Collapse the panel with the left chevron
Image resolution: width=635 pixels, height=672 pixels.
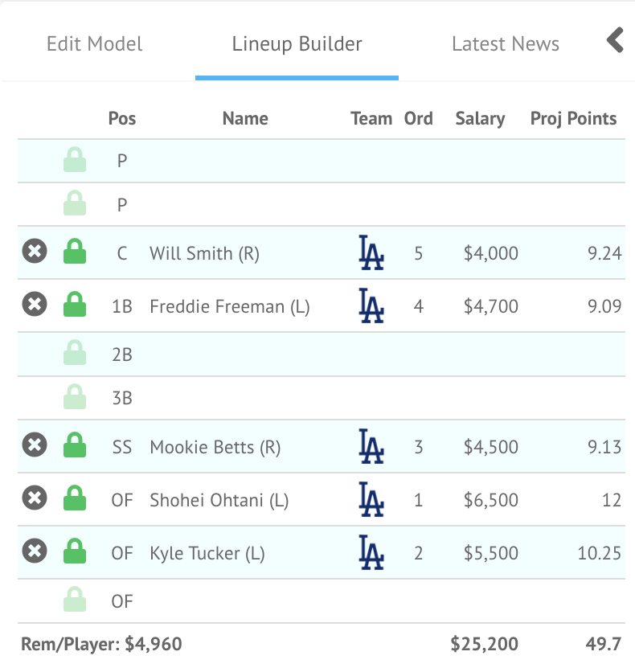(x=615, y=40)
